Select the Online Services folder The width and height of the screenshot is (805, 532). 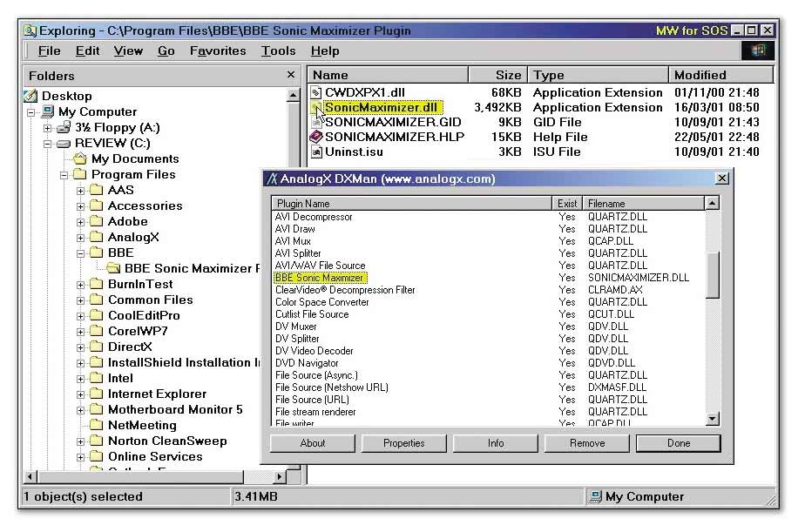[x=155, y=456]
